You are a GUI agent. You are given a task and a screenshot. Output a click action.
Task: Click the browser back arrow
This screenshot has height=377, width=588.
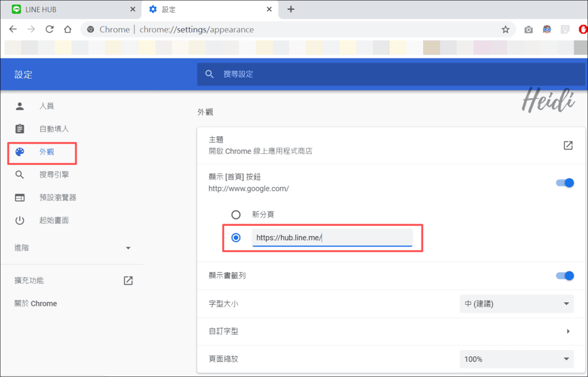[13, 29]
